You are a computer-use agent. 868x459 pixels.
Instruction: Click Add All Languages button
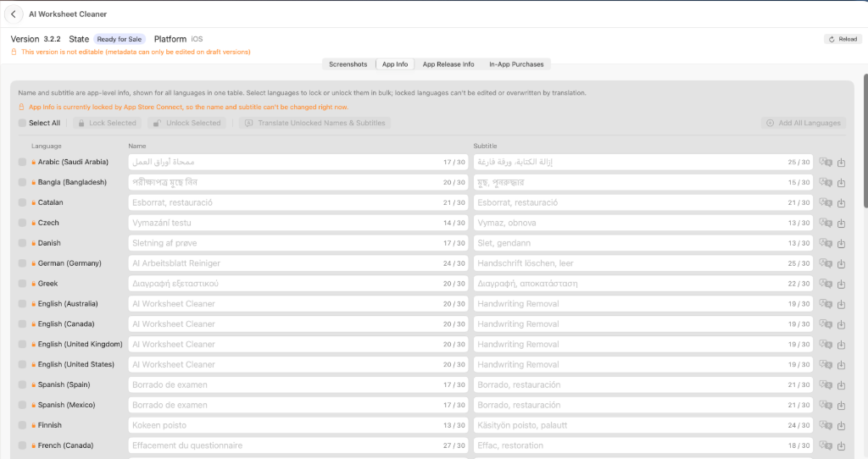pos(804,123)
